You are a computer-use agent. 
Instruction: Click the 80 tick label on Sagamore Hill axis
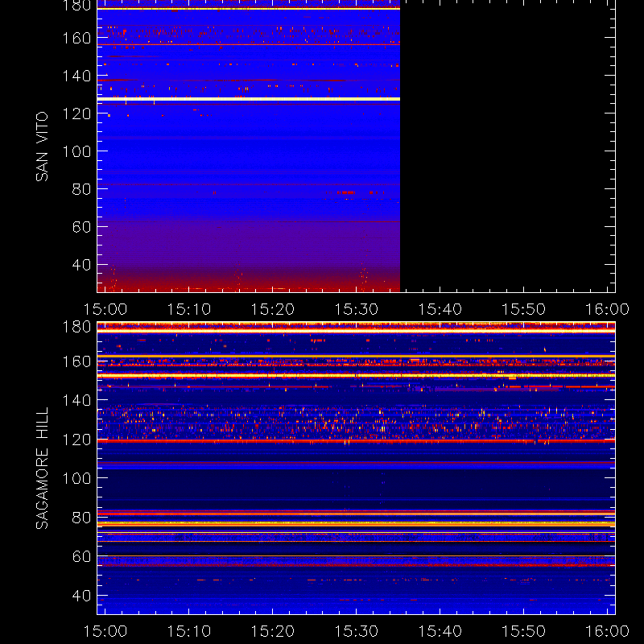pyautogui.click(x=81, y=518)
